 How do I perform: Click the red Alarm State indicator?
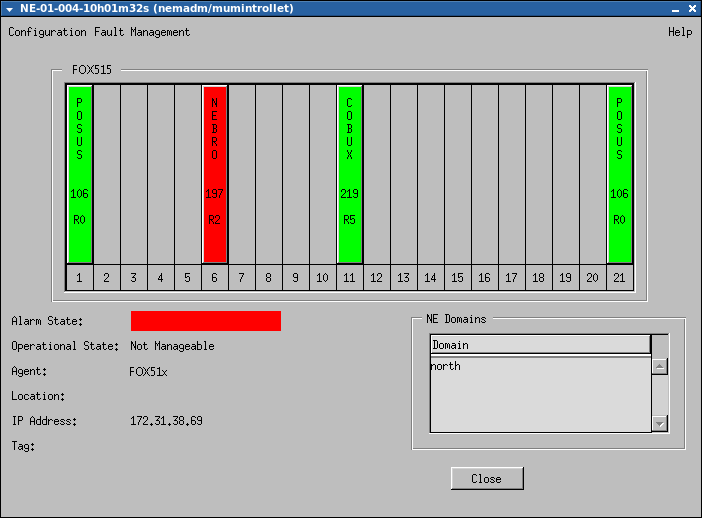205,321
